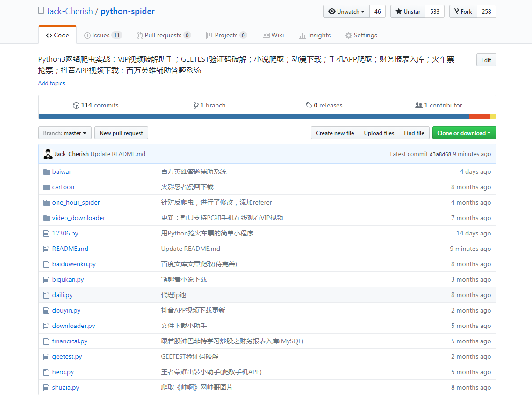Click the commits history clock icon
The image size is (532, 398).
pos(76,106)
